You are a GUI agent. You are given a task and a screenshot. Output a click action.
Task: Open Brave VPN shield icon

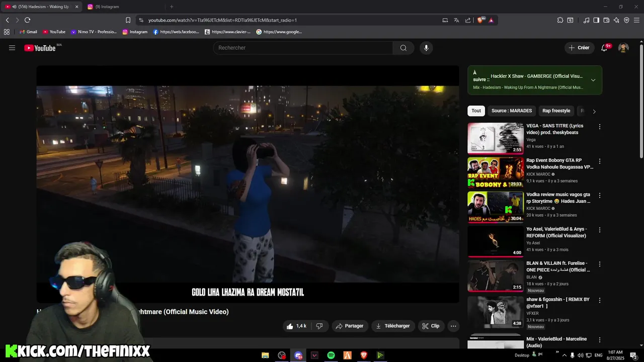point(626,20)
